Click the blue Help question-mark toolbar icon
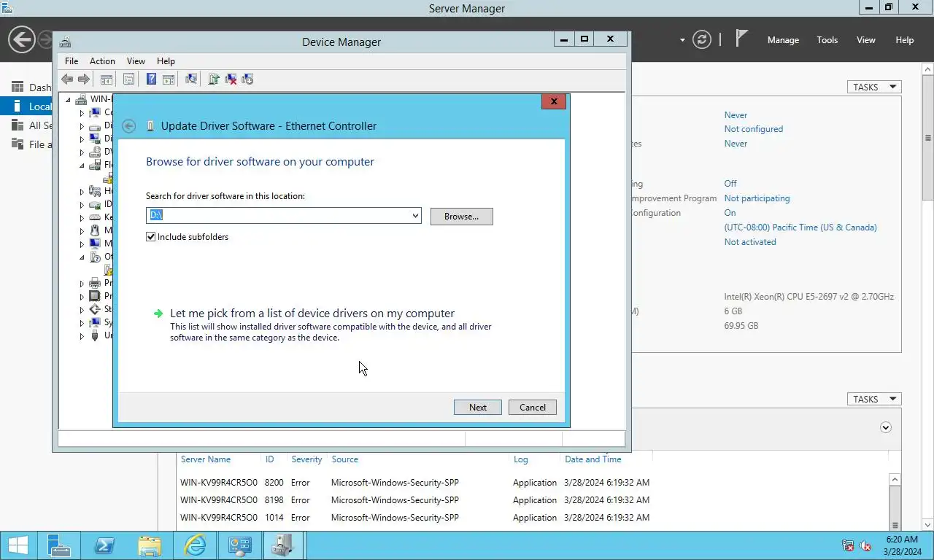The image size is (934, 560). (x=152, y=79)
